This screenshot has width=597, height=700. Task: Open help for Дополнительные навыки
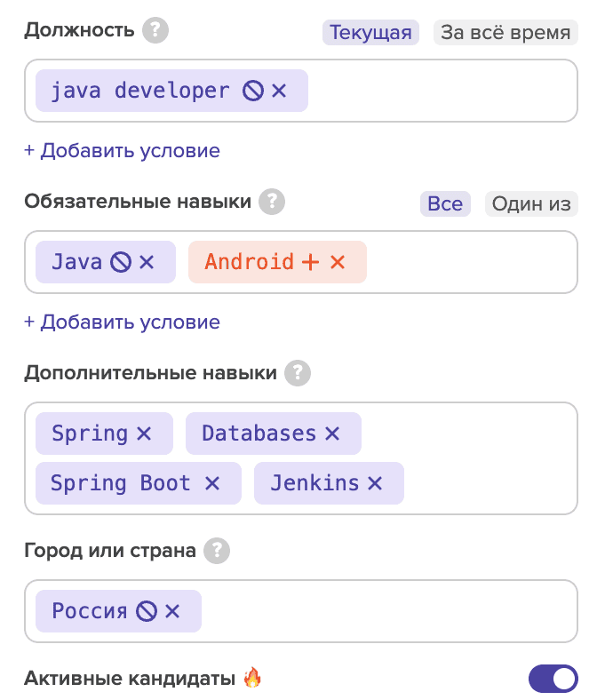298,373
